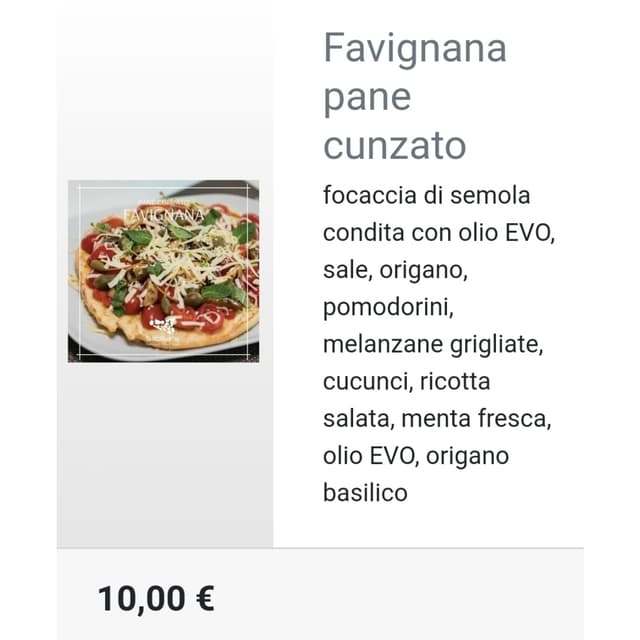Click the 'cucunci, ricotta' ingredient line

coord(407,381)
